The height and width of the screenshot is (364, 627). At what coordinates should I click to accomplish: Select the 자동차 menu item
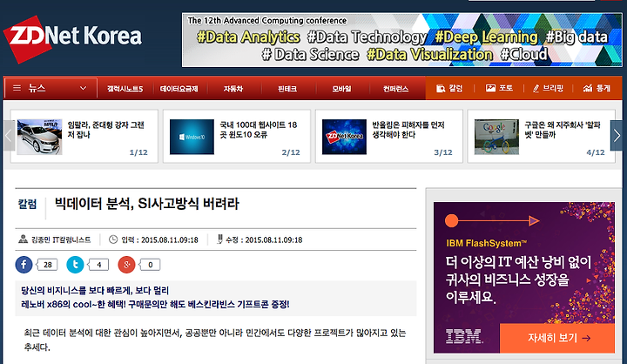pyautogui.click(x=233, y=89)
